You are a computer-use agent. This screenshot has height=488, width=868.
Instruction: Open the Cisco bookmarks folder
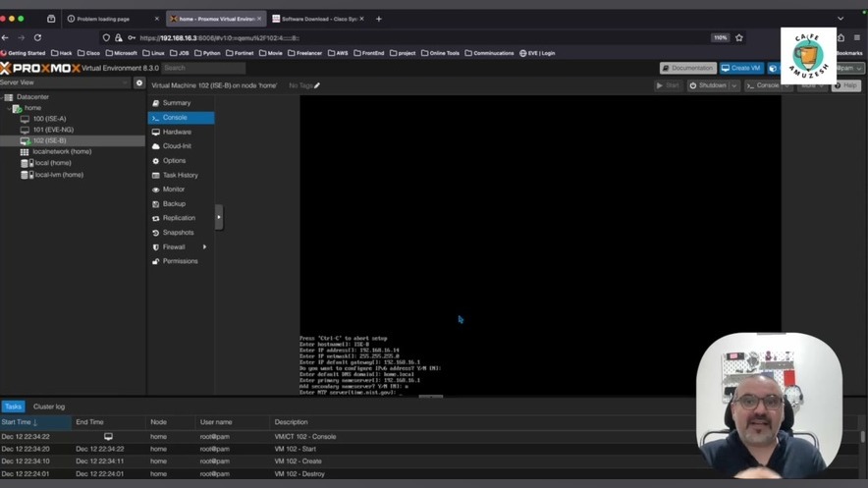pyautogui.click(x=88, y=53)
